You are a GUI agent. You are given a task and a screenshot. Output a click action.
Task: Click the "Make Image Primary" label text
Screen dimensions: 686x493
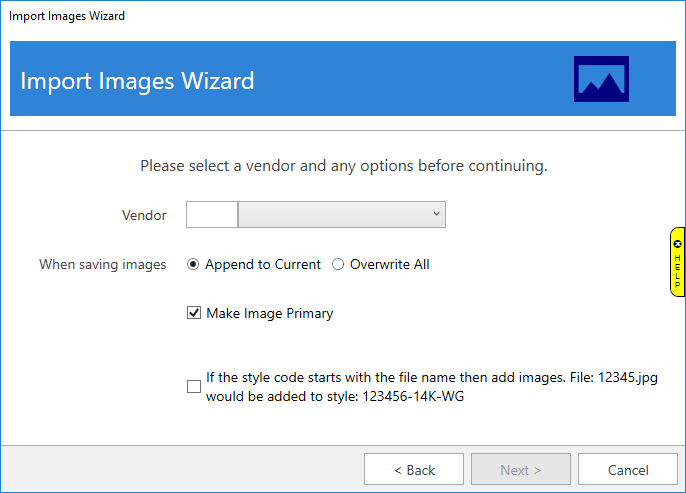tap(269, 314)
